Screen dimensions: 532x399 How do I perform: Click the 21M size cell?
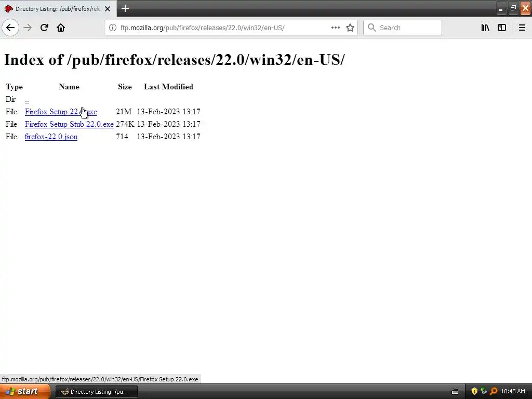124,112
